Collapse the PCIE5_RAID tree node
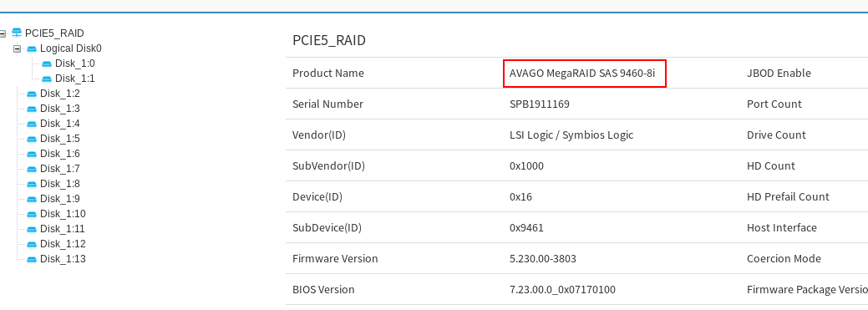868x310 pixels. point(3,33)
